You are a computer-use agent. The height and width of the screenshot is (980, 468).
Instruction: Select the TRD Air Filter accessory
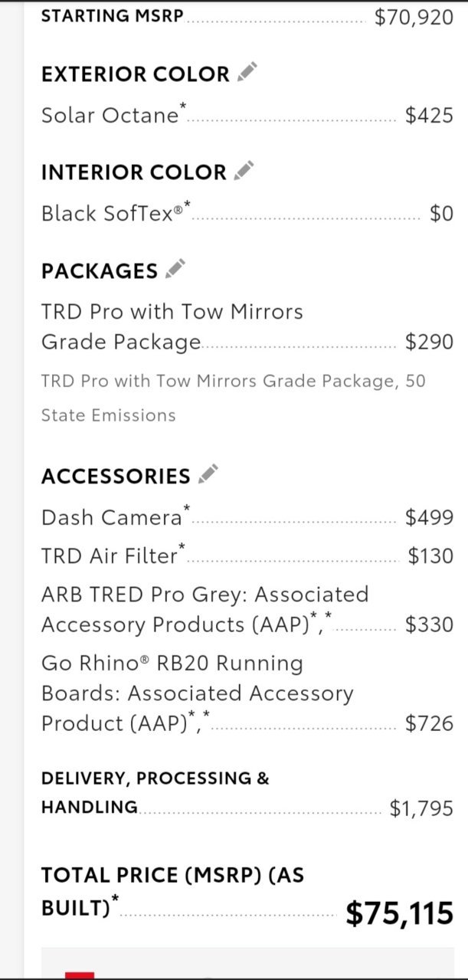pyautogui.click(x=247, y=556)
